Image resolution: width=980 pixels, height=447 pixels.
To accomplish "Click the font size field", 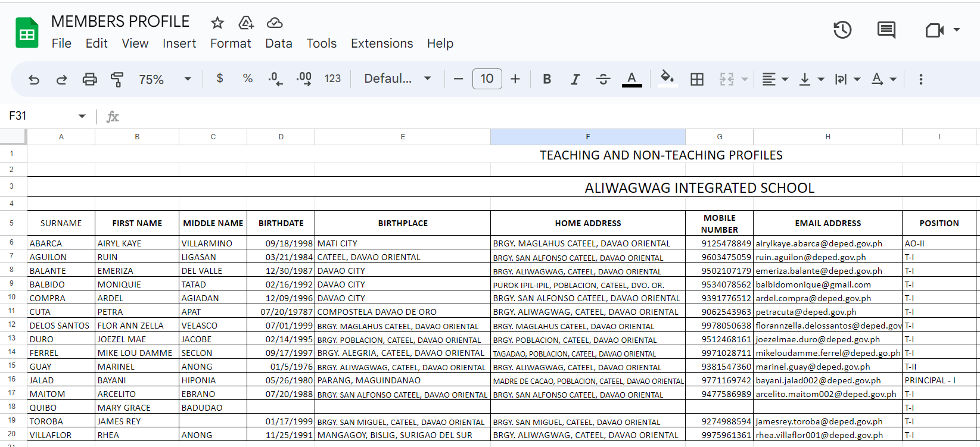I will 487,79.
